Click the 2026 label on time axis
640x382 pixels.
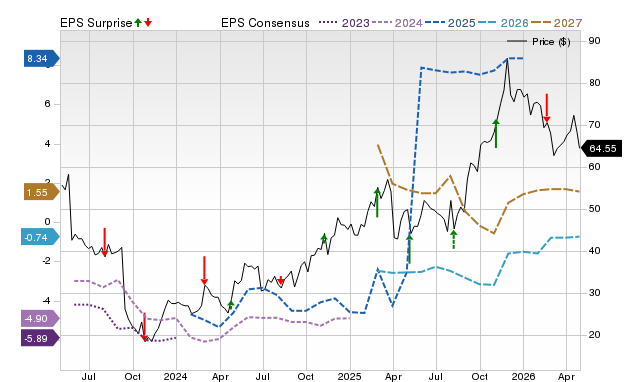pyautogui.click(x=523, y=377)
